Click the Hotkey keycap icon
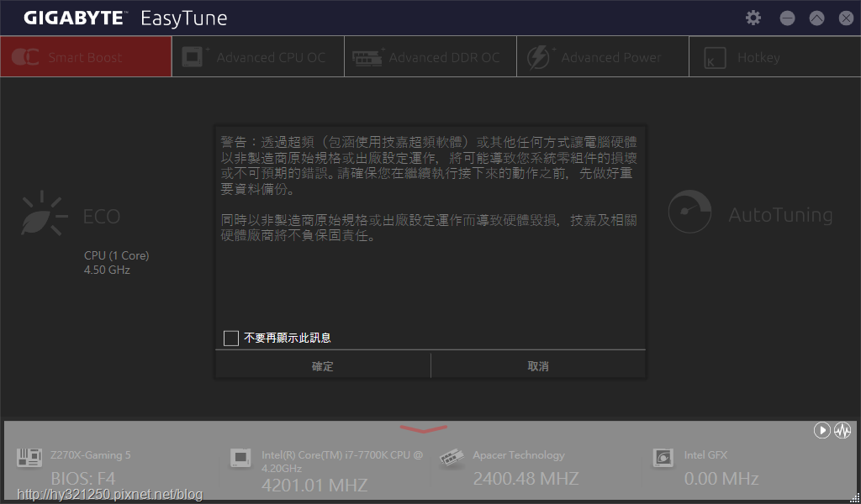This screenshot has height=504, width=861. coord(715,58)
